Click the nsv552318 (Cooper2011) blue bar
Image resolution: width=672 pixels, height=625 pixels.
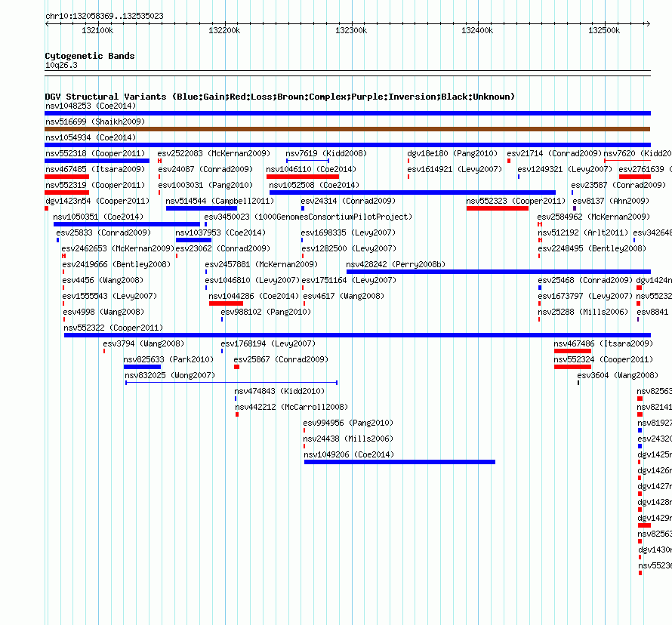97,161
